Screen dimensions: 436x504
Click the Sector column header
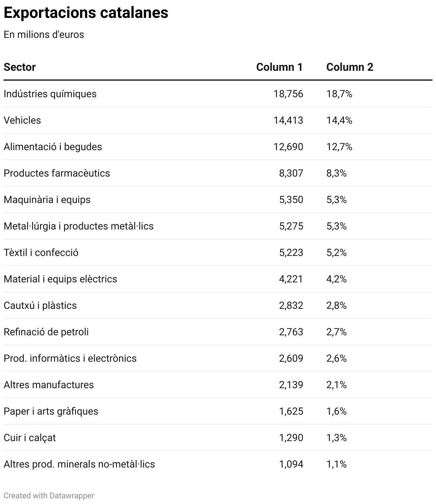[x=20, y=67]
